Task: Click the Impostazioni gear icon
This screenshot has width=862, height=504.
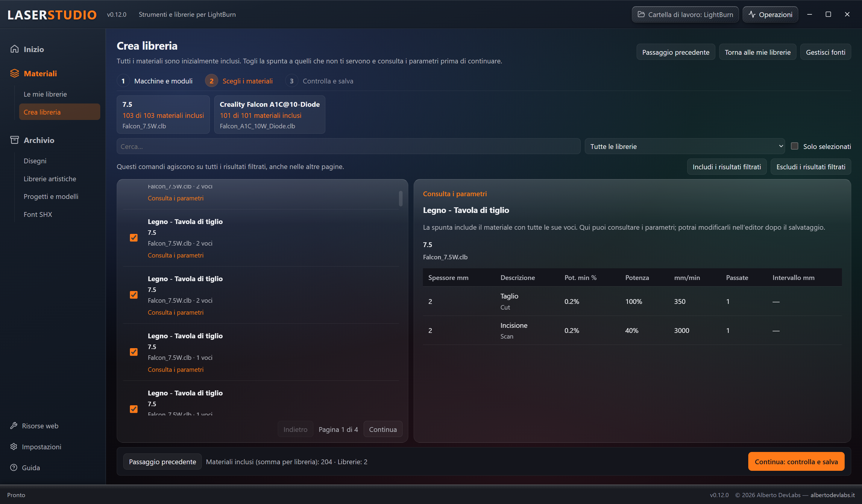Action: pos(14,446)
